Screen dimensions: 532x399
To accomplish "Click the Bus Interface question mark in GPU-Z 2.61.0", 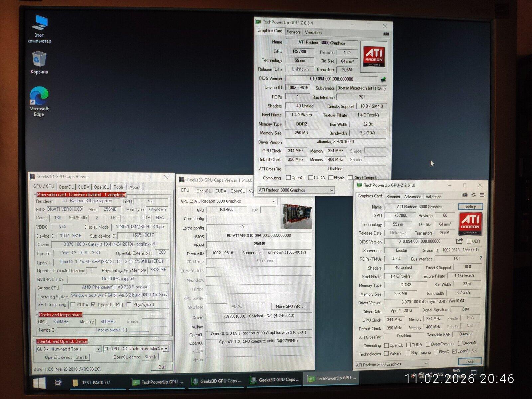I will click(x=481, y=258).
